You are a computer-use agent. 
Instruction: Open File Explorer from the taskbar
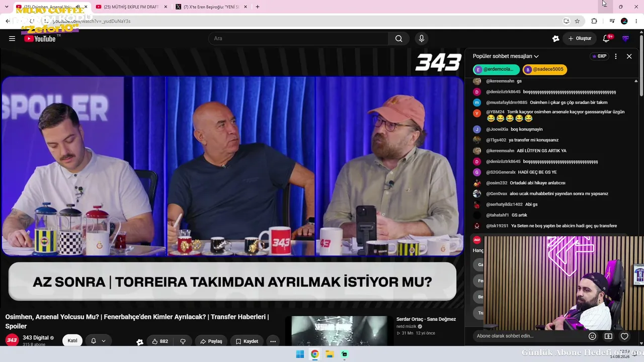(330, 354)
